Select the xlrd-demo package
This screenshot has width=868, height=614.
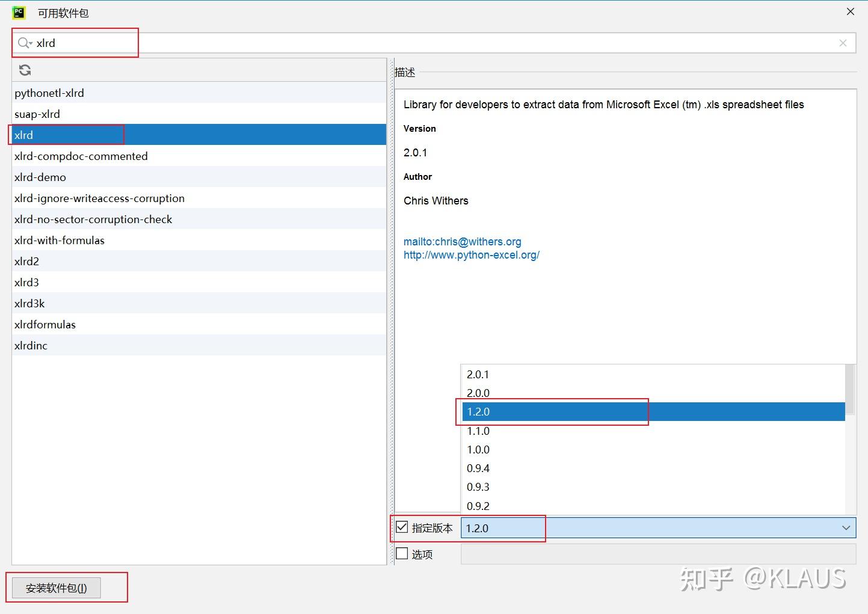pos(40,177)
